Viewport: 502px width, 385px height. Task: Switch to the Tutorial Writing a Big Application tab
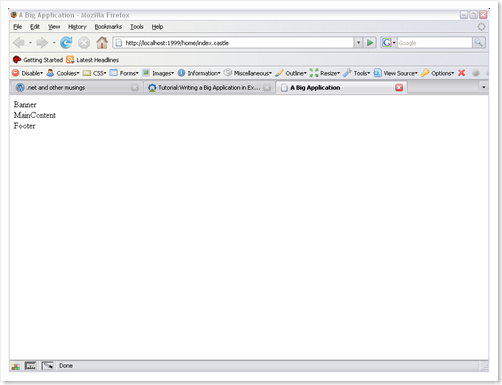point(209,88)
